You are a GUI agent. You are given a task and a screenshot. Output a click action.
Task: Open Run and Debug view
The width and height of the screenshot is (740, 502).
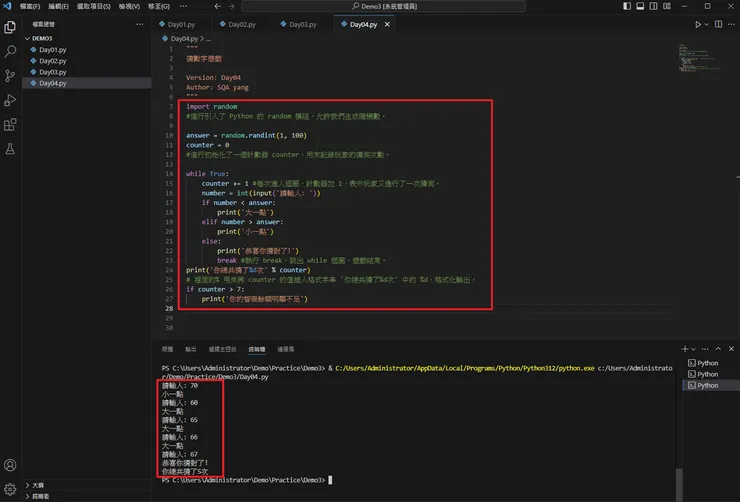pos(11,100)
